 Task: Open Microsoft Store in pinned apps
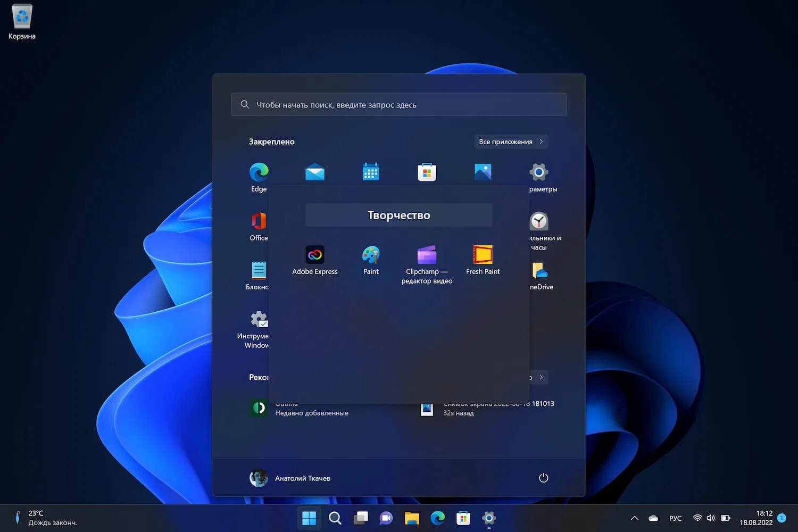[x=427, y=172]
